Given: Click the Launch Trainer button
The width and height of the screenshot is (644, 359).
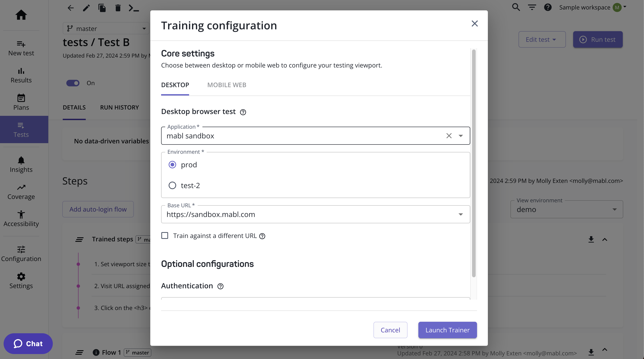Looking at the screenshot, I should pyautogui.click(x=447, y=330).
